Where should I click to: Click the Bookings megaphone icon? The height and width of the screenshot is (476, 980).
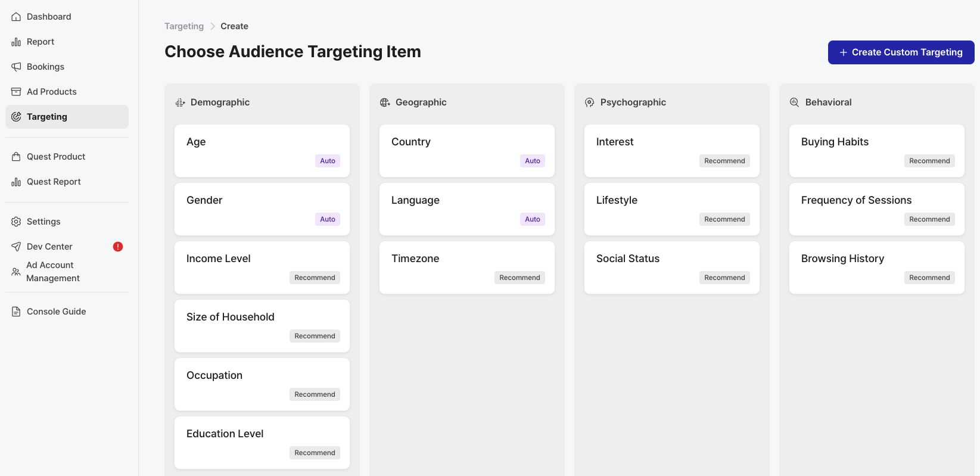pyautogui.click(x=16, y=67)
